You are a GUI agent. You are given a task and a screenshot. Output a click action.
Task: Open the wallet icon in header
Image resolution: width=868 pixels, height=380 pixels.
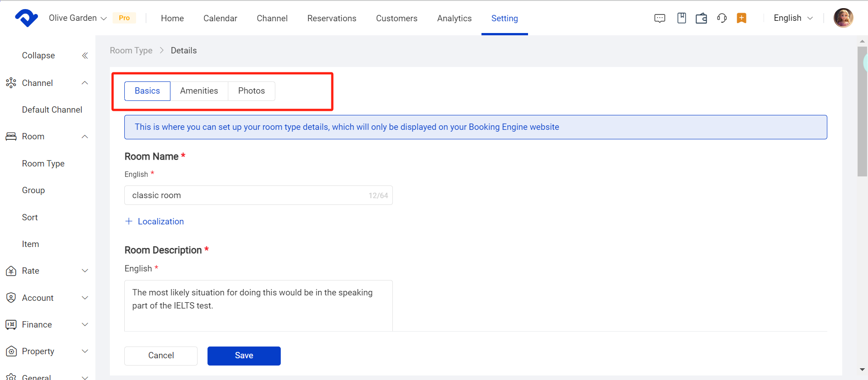click(x=701, y=18)
